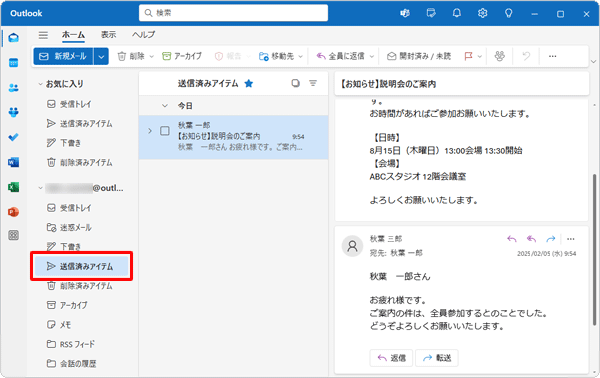600x378 pixels.
Task: Open アーカイブ folder in account tree
Action: pos(67,305)
